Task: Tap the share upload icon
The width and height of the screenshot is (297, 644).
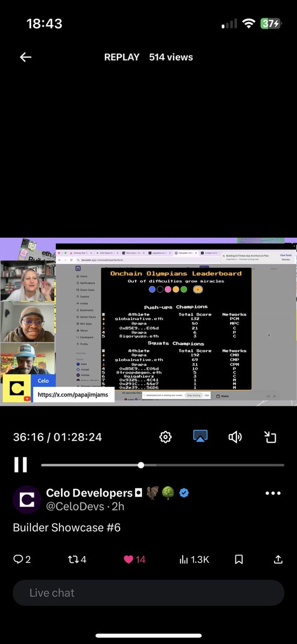Action: pos(278,559)
